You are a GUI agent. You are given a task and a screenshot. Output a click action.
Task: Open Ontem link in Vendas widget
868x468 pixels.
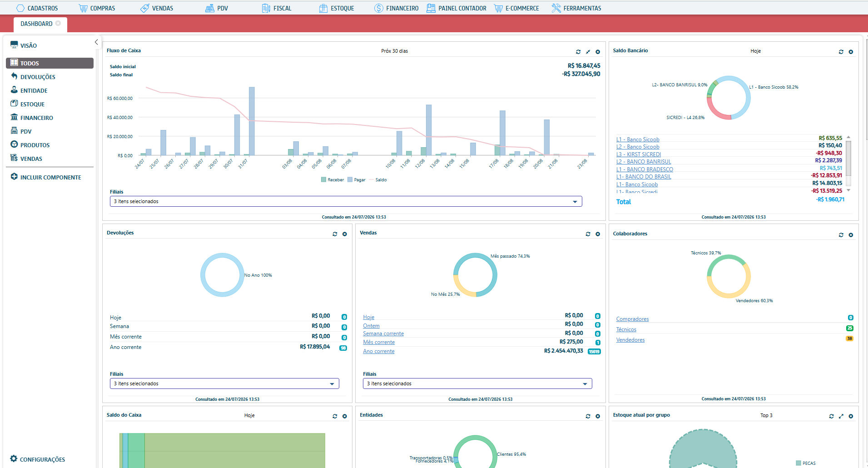coord(371,326)
